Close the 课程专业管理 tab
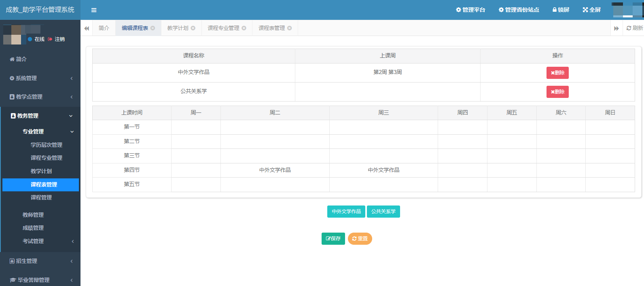Image resolution: width=644 pixels, height=286 pixels. [x=244, y=28]
